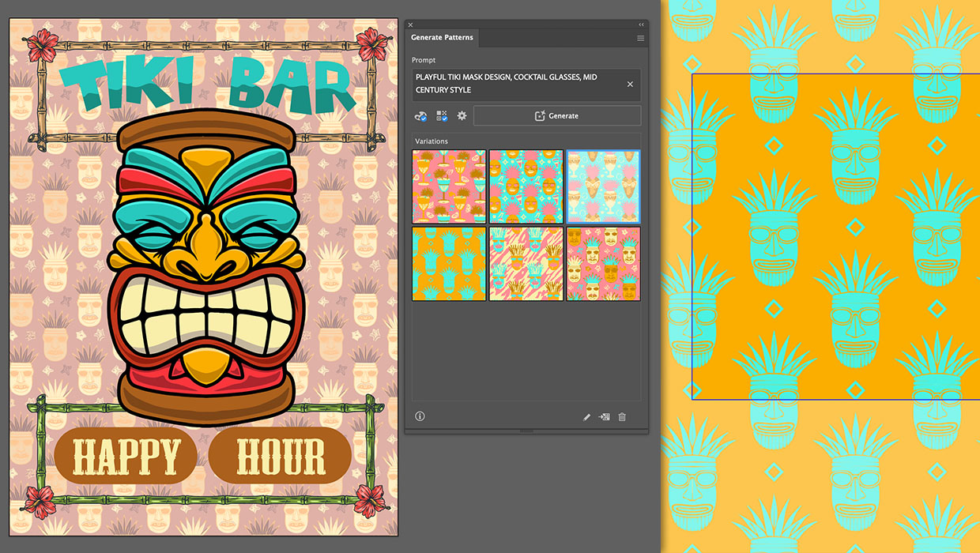Image resolution: width=980 pixels, height=553 pixels.
Task: Click the HAPPY label on the poster
Action: click(125, 456)
